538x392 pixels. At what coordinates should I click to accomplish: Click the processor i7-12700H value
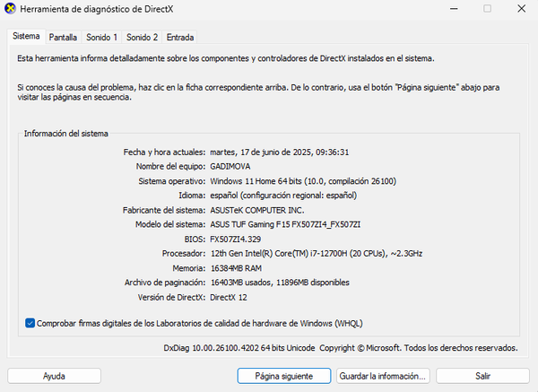pyautogui.click(x=316, y=254)
